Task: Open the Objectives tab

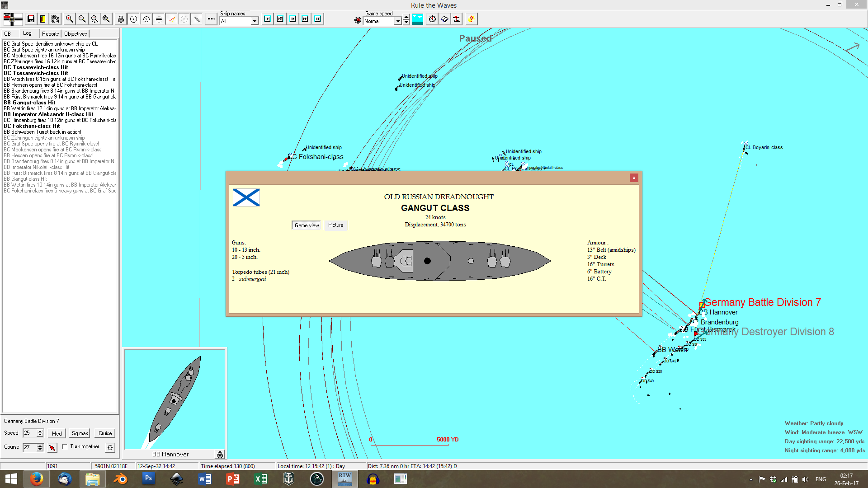Action: [75, 34]
